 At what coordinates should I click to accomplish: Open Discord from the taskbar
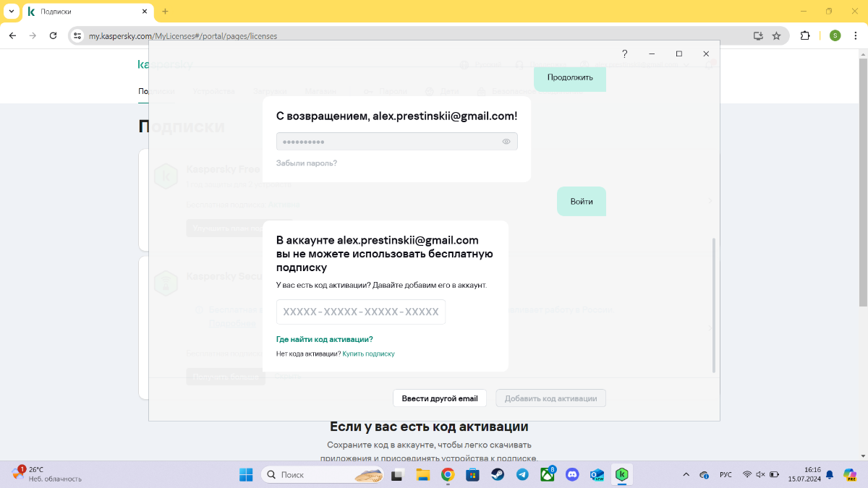573,475
